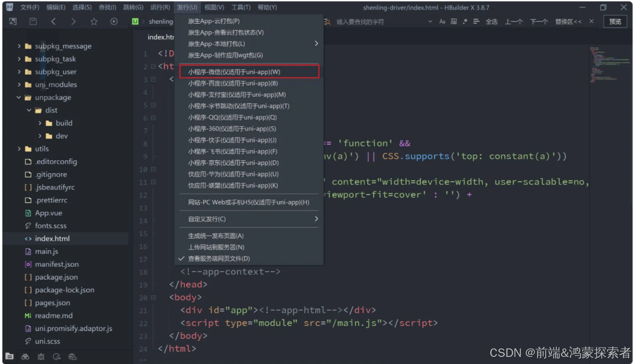Toggle case-sensitive Aa search option
Image resolution: width=633 pixels, height=364 pixels.
coord(442,21)
